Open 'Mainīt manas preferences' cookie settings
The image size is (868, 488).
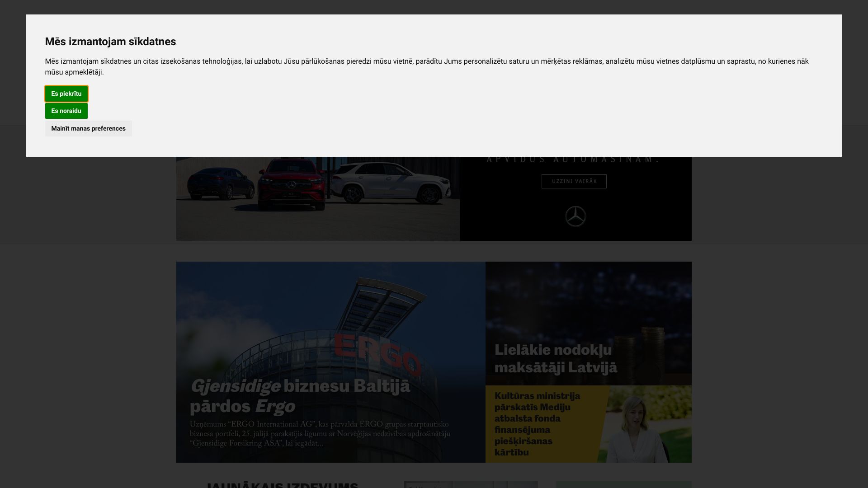click(88, 128)
